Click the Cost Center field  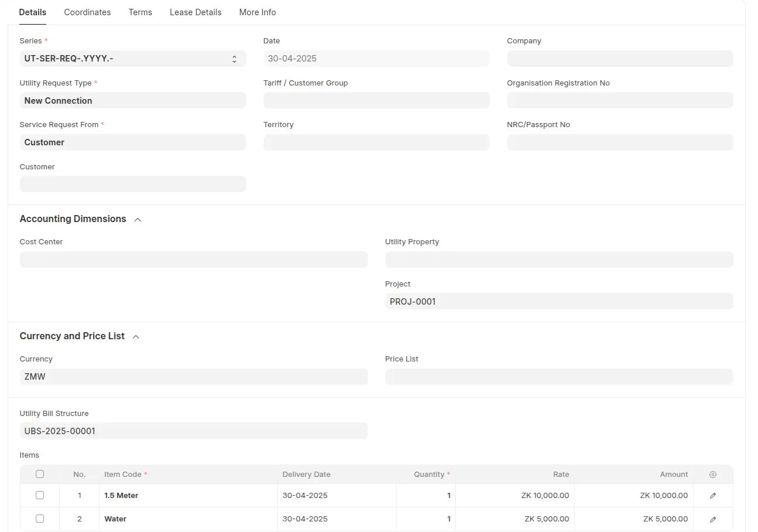click(x=194, y=260)
